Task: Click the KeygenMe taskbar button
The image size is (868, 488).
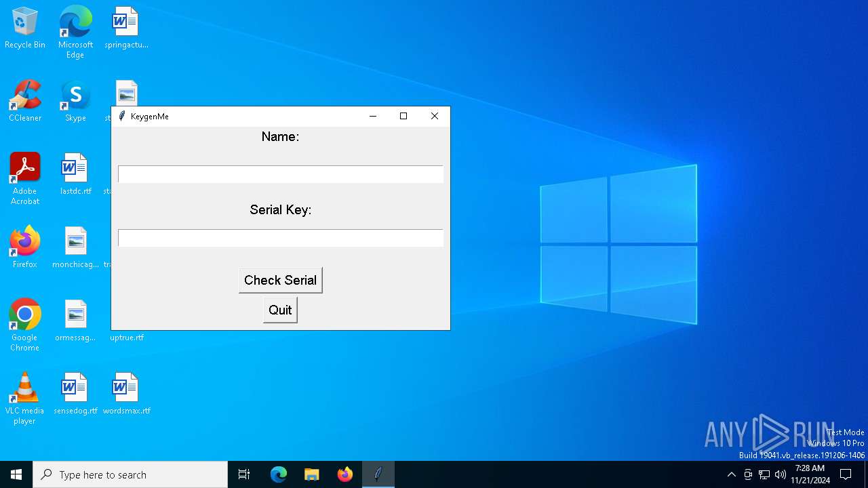Action: (378, 474)
